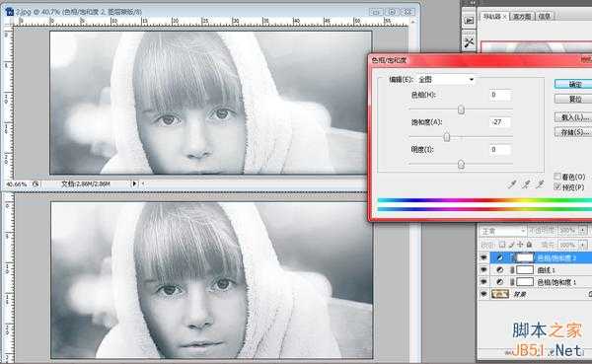Select the first eyedropper tool in dialog

click(x=511, y=183)
